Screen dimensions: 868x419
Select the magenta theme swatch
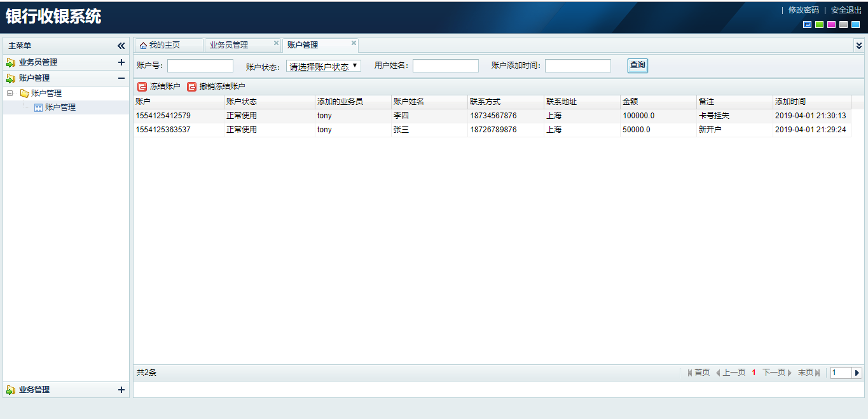coord(831,25)
